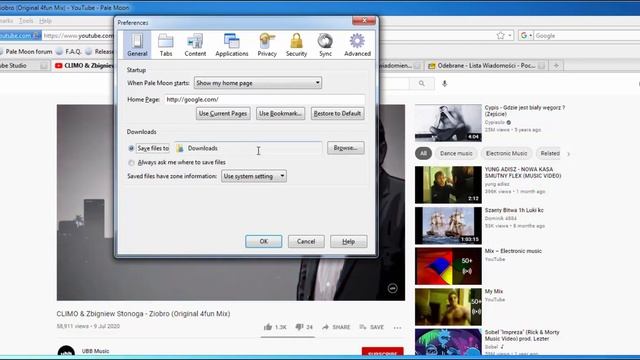The image size is (640, 360).
Task: Open the Sync preferences pane
Action: (325, 44)
